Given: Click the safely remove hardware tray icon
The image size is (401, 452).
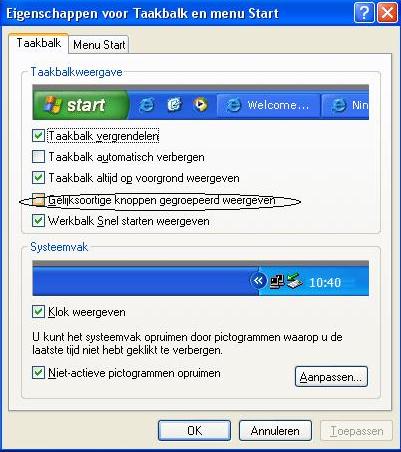Looking at the screenshot, I should [295, 281].
